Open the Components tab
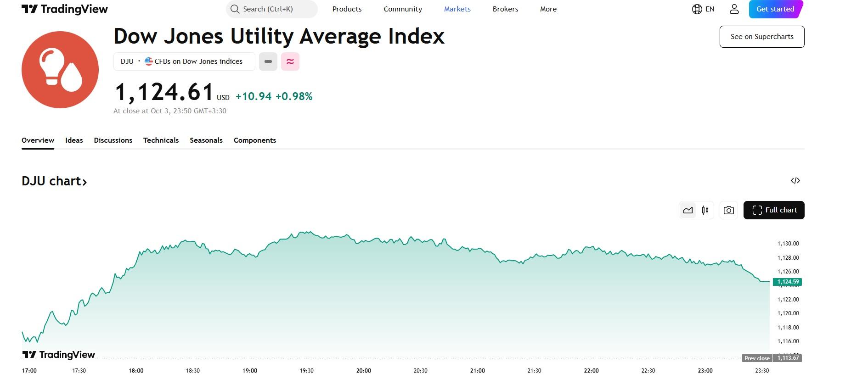Viewport: 868px width, 379px height. tap(254, 140)
